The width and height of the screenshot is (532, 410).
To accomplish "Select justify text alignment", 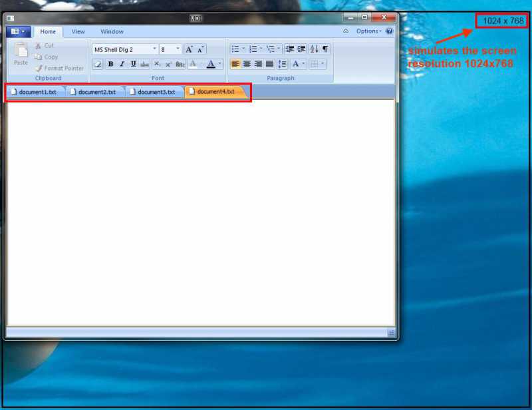I will pos(269,65).
